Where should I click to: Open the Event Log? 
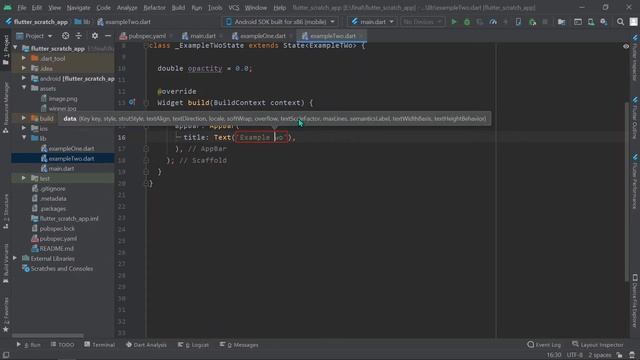coord(544,345)
